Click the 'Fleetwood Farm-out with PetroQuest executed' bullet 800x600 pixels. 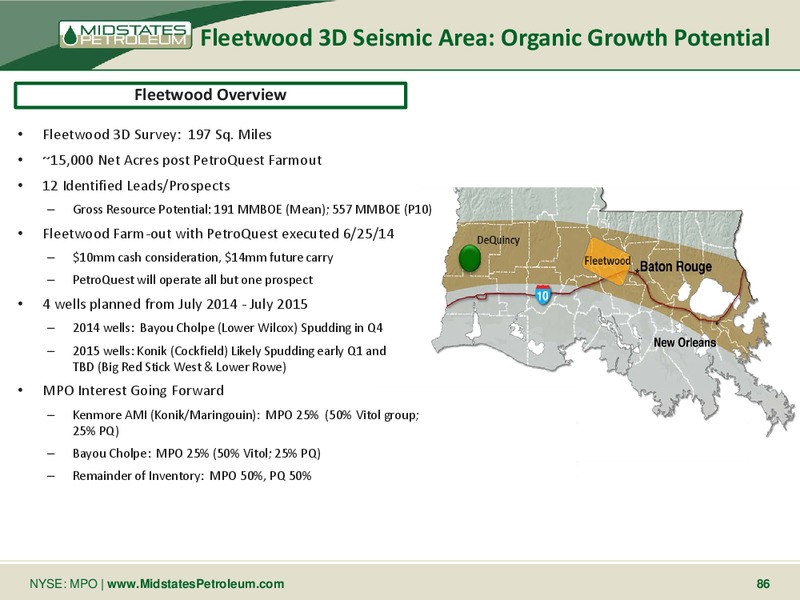tap(218, 234)
